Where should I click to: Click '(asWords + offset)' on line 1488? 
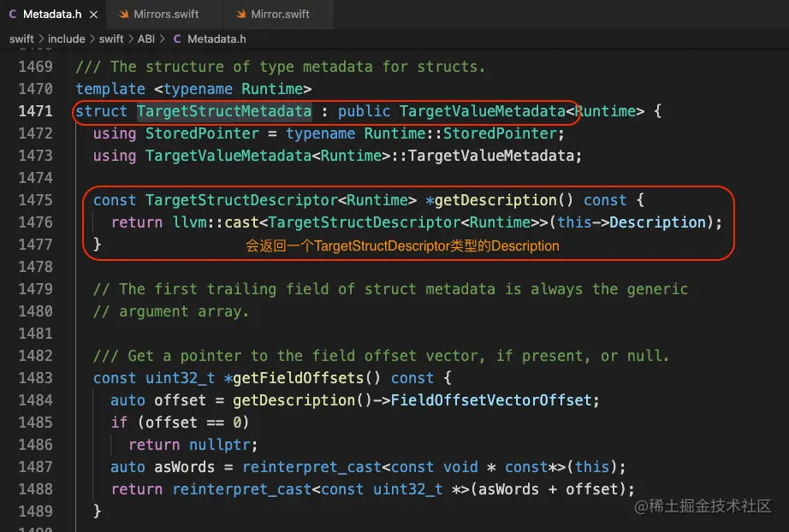548,489
